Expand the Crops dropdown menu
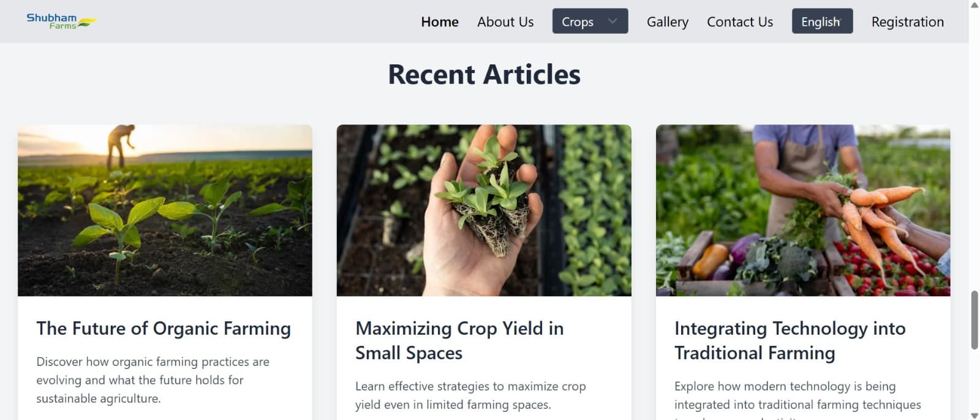The height and width of the screenshot is (420, 980). [578, 21]
